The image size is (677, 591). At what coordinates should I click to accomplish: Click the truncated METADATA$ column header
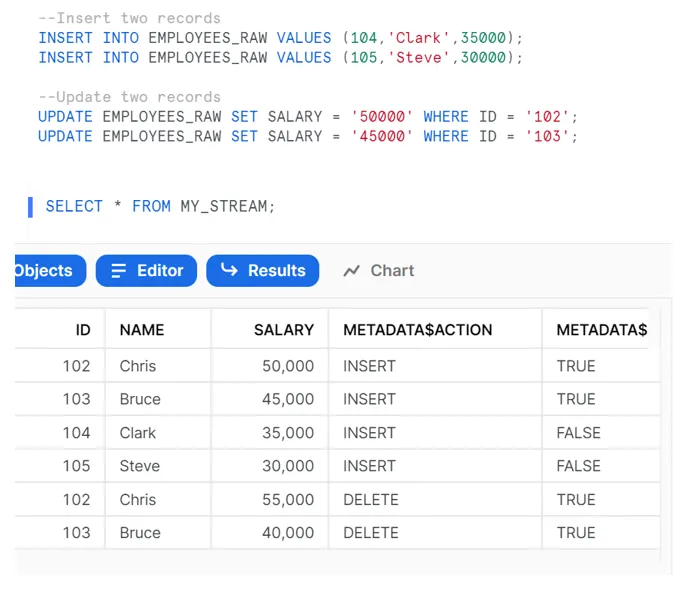[601, 330]
